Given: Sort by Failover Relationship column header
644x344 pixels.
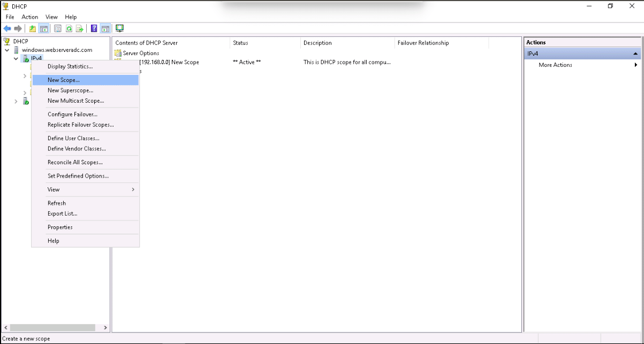Looking at the screenshot, I should click(x=442, y=43).
